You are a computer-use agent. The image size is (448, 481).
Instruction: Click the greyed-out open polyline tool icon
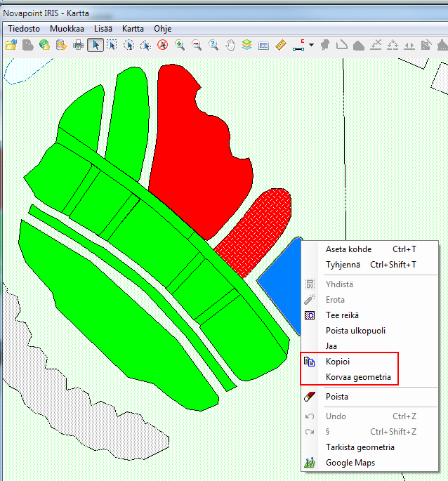[342, 45]
